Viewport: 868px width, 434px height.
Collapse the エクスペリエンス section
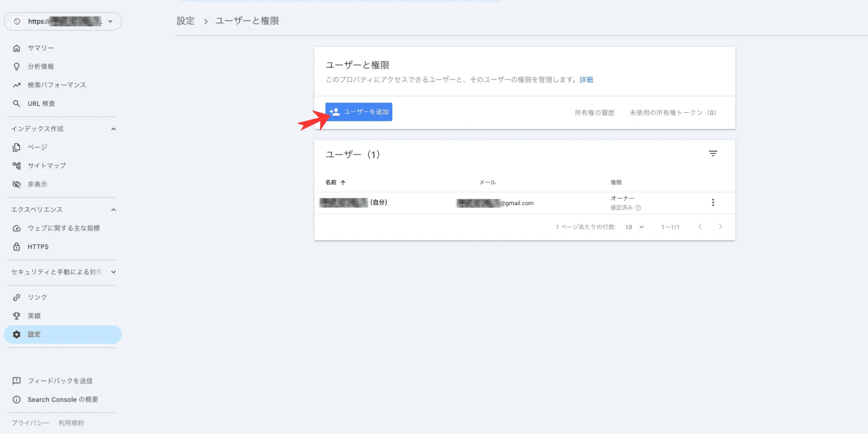pyautogui.click(x=113, y=210)
